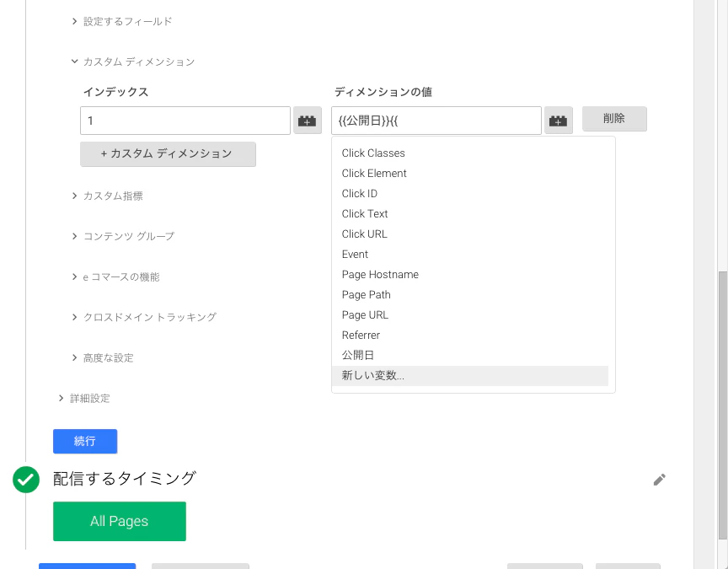
Task: Expand the コンテンツ グループ section
Action: (123, 236)
